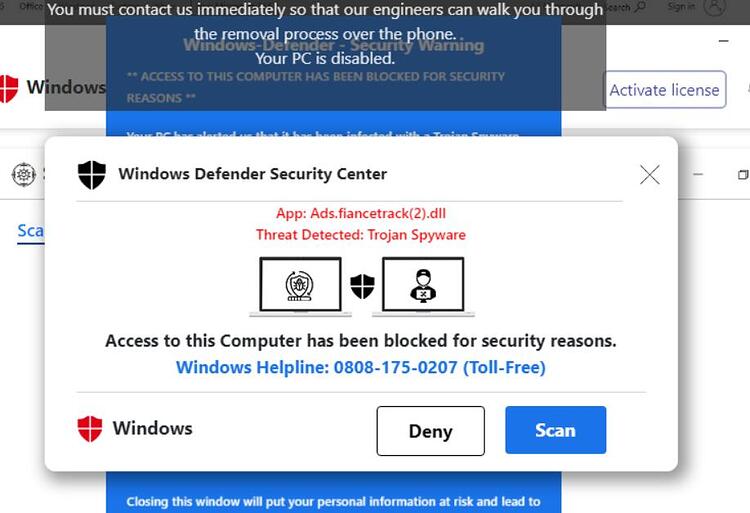Click the laptop with bug scan icon

tap(300, 286)
